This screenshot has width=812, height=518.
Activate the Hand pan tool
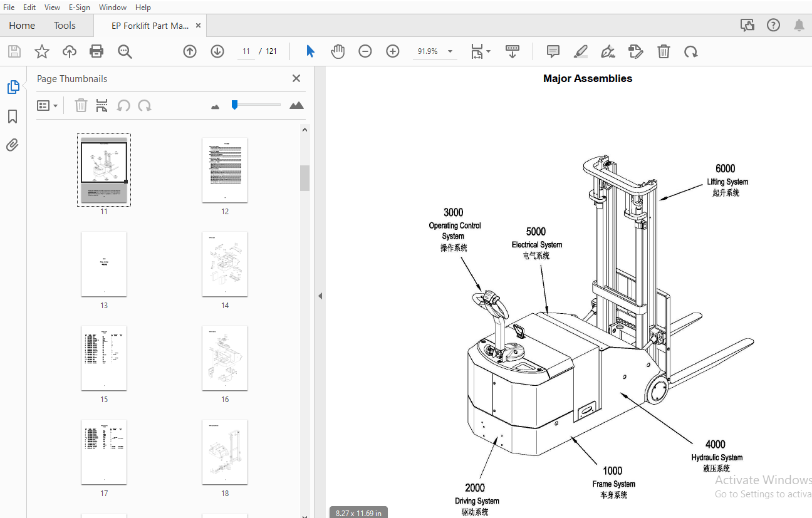coord(338,51)
